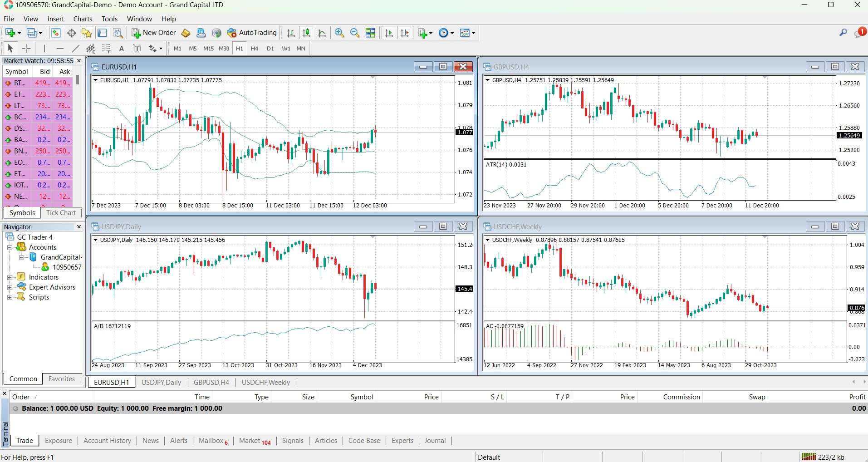Expand the Indicators tree node
The image size is (868, 462).
click(10, 277)
